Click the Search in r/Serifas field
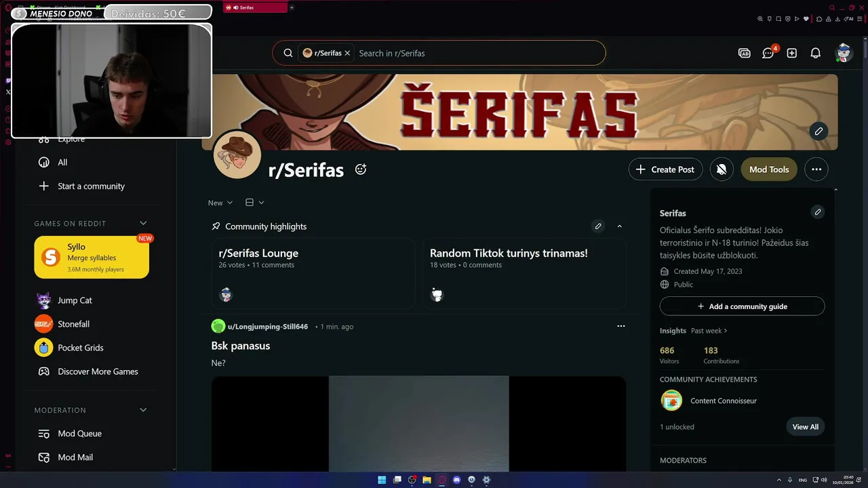 [478, 53]
